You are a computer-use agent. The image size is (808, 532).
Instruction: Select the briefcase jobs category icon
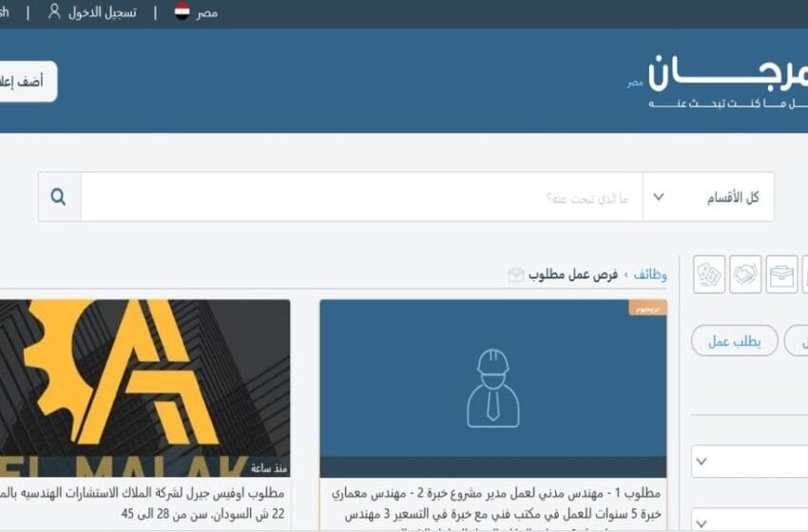(x=781, y=275)
